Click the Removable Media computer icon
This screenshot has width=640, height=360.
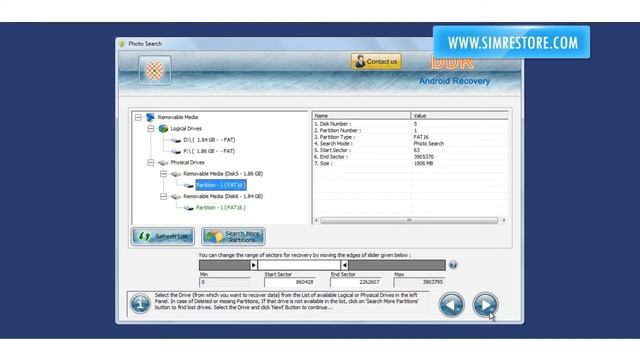coord(151,117)
